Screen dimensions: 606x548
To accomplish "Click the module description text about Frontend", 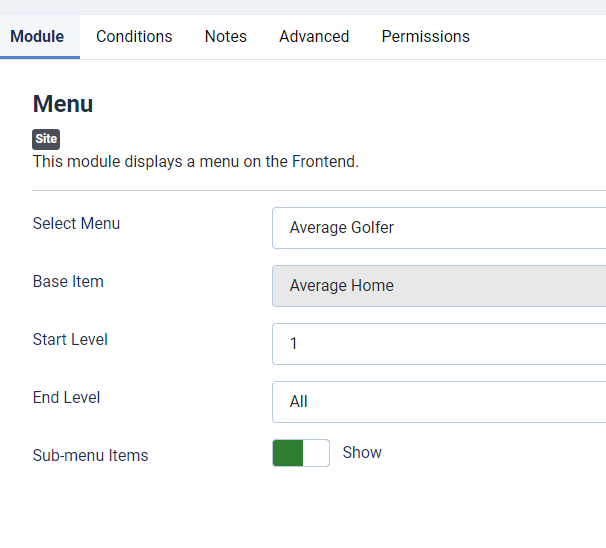I will pyautogui.click(x=195, y=161).
